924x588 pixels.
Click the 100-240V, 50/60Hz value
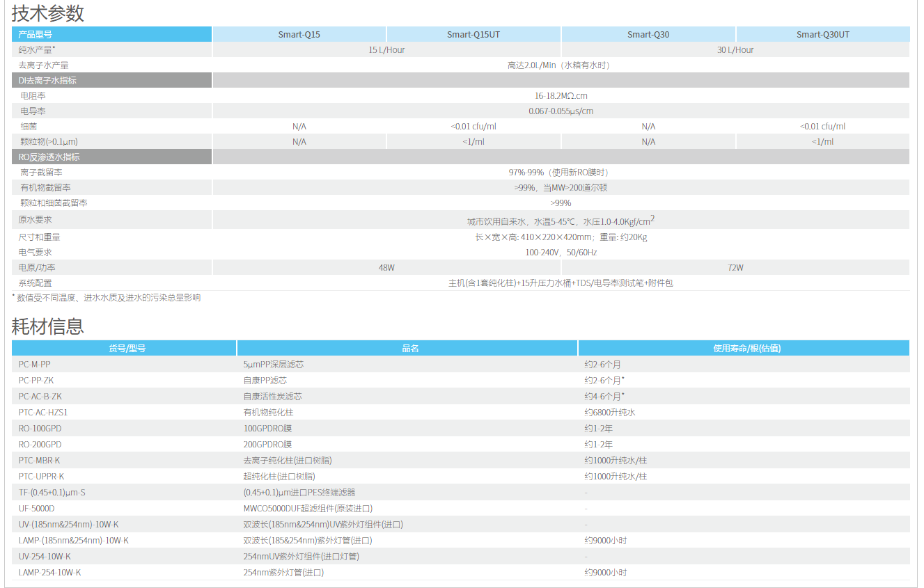(561, 253)
